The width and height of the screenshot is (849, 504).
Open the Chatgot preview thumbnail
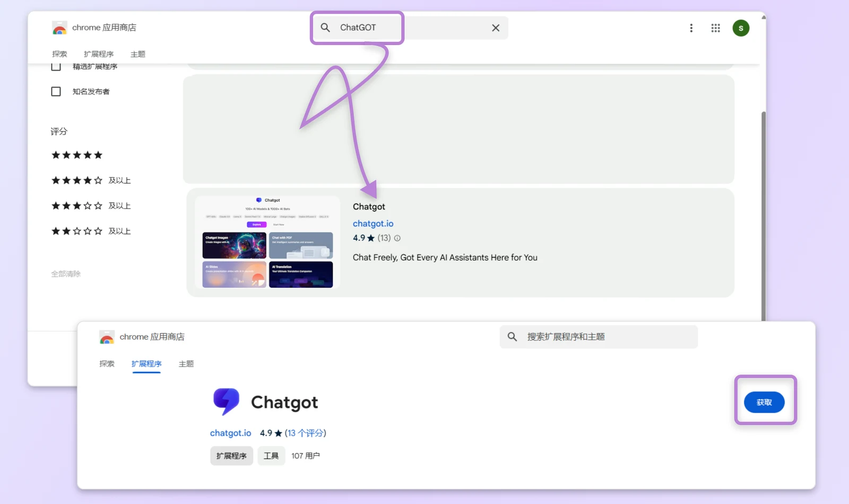coord(268,242)
